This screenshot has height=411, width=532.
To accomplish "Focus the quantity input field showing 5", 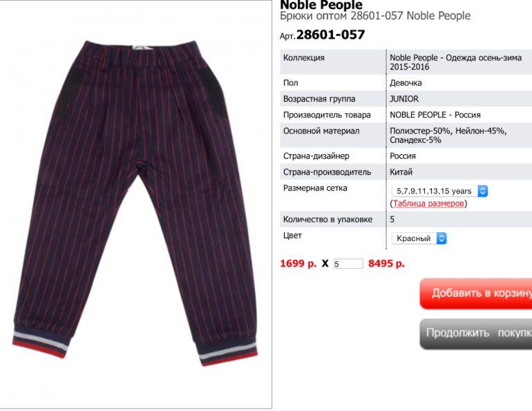I will click(348, 263).
